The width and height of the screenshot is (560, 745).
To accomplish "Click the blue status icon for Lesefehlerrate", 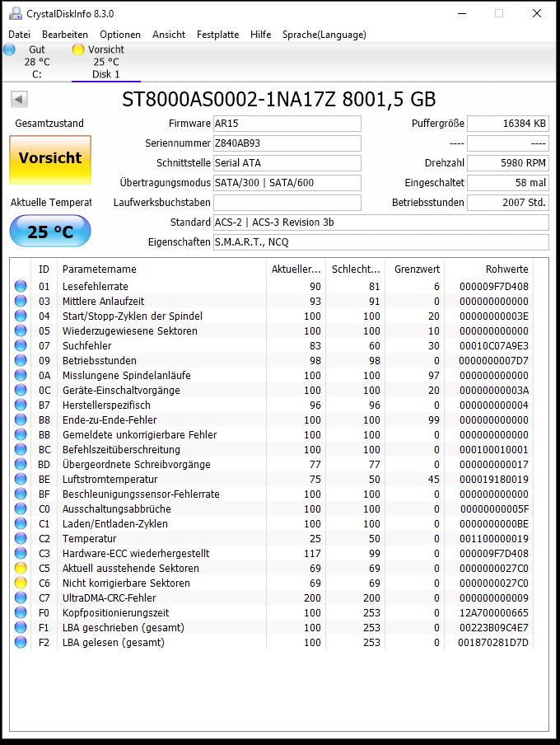I will point(21,286).
